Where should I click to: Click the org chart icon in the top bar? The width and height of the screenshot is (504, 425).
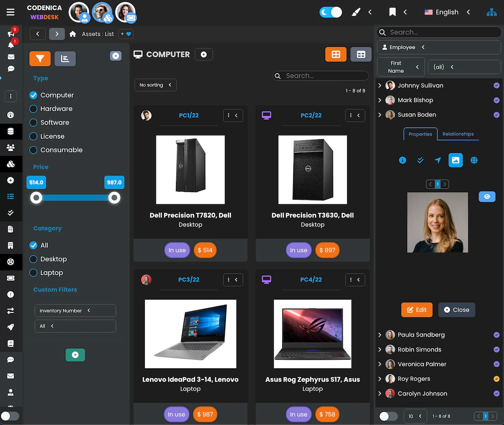[x=491, y=12]
